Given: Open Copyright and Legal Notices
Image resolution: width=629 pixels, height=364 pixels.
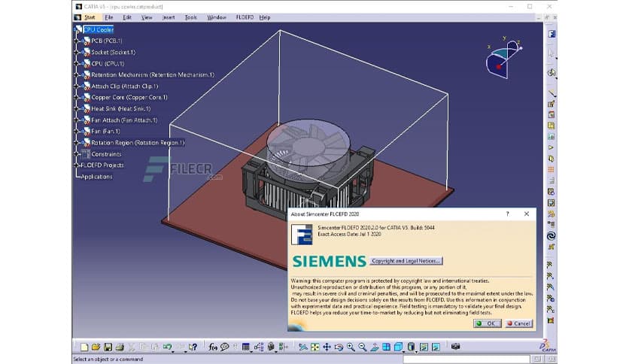Looking at the screenshot, I should point(406,261).
